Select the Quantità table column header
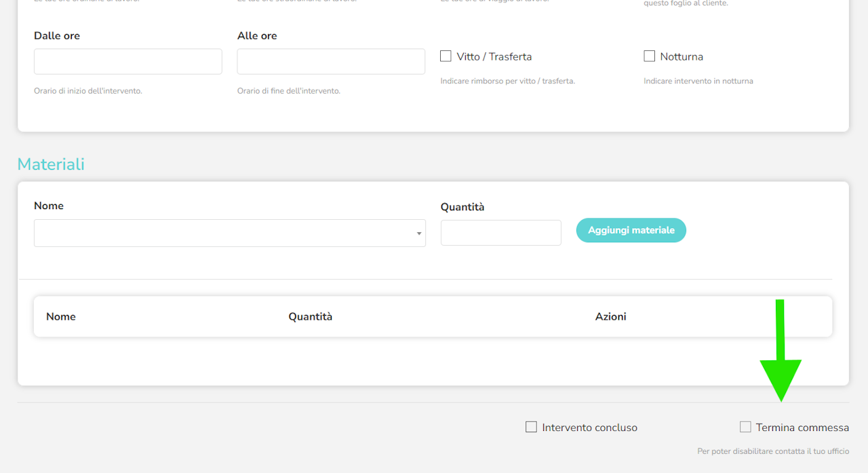 click(310, 317)
